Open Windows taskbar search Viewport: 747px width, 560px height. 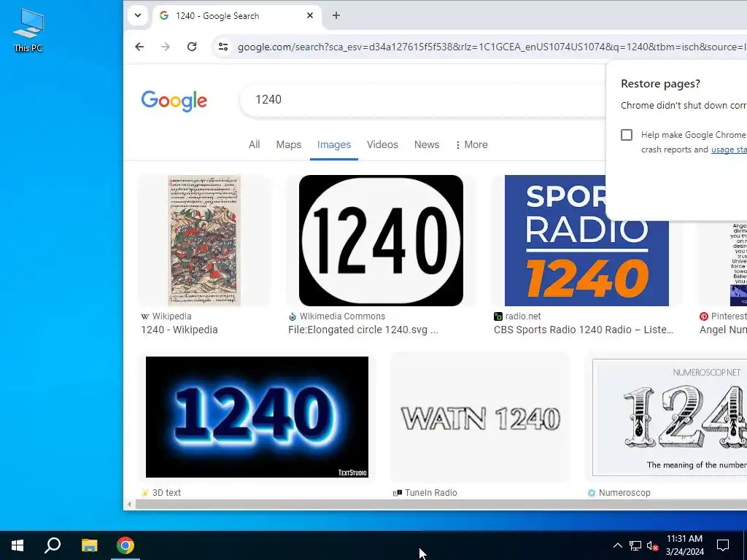(x=53, y=545)
